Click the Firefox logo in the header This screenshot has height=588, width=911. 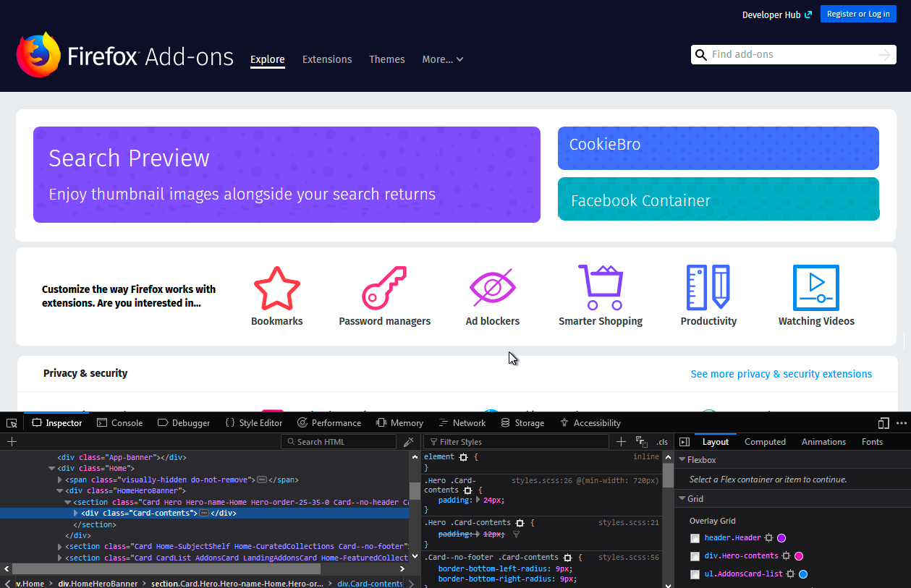point(38,54)
